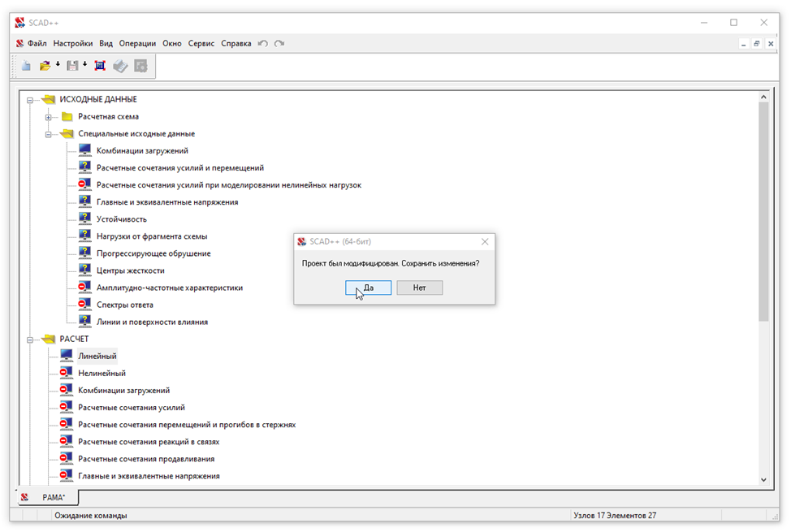
Task: Click the Расчетная схема folder icon
Action: (x=67, y=117)
